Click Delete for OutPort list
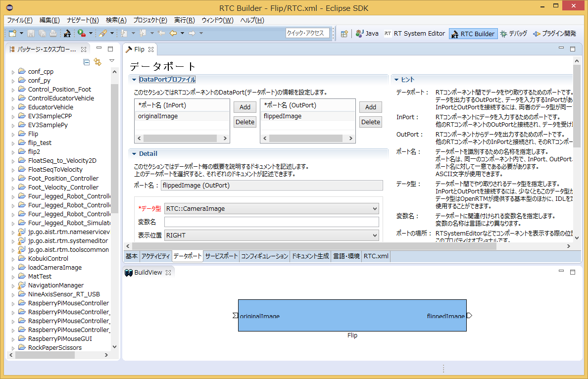 (371, 122)
